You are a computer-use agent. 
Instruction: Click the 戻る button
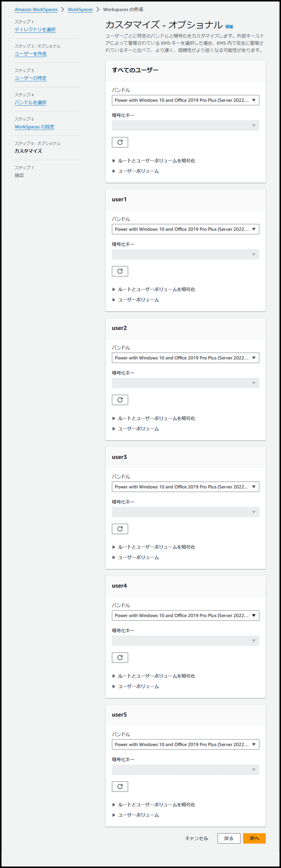[x=229, y=838]
